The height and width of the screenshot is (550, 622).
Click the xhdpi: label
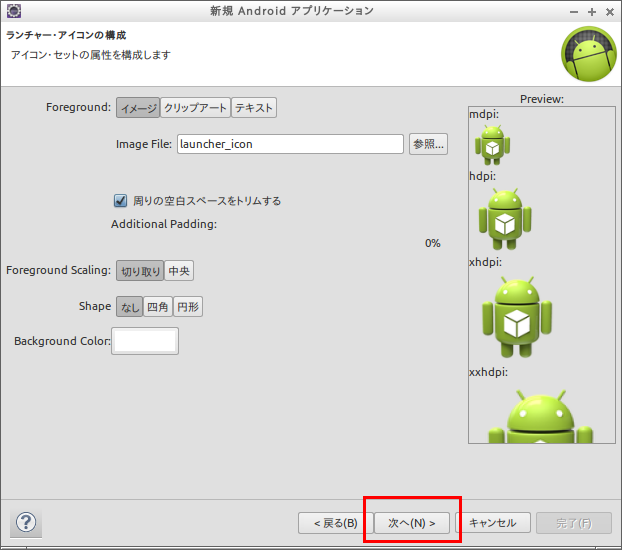(x=486, y=262)
